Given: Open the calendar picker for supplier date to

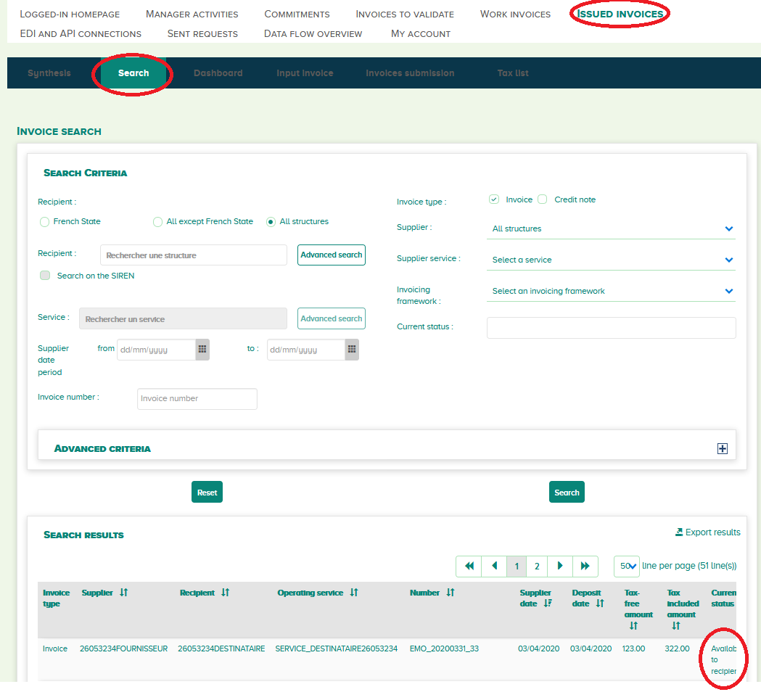Looking at the screenshot, I should (351, 349).
